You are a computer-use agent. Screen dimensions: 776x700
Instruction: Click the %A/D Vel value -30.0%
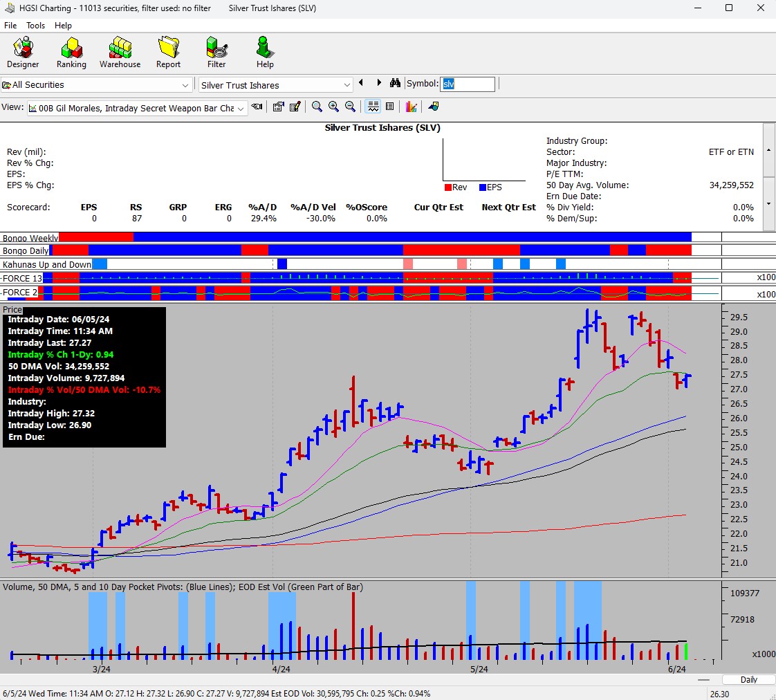(320, 219)
